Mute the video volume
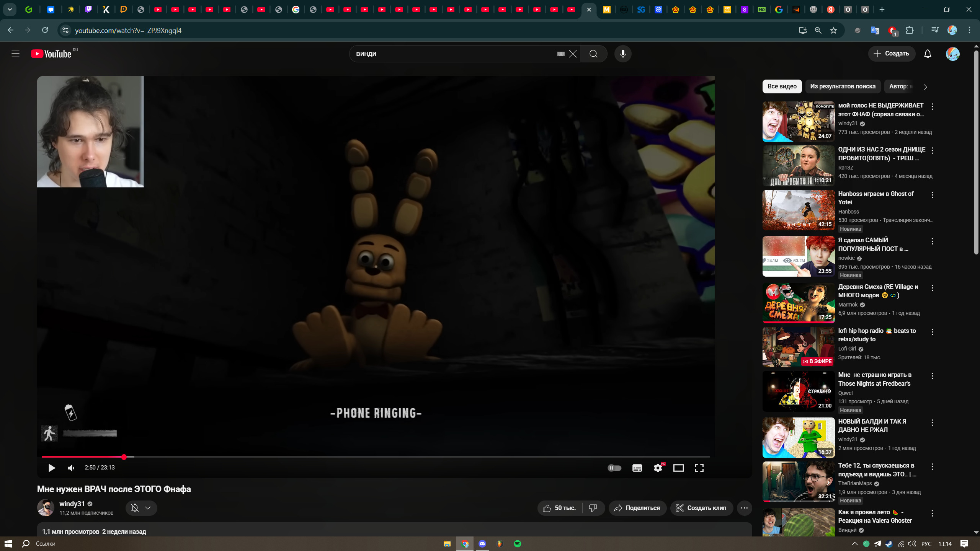980x551 pixels. pos(71,468)
